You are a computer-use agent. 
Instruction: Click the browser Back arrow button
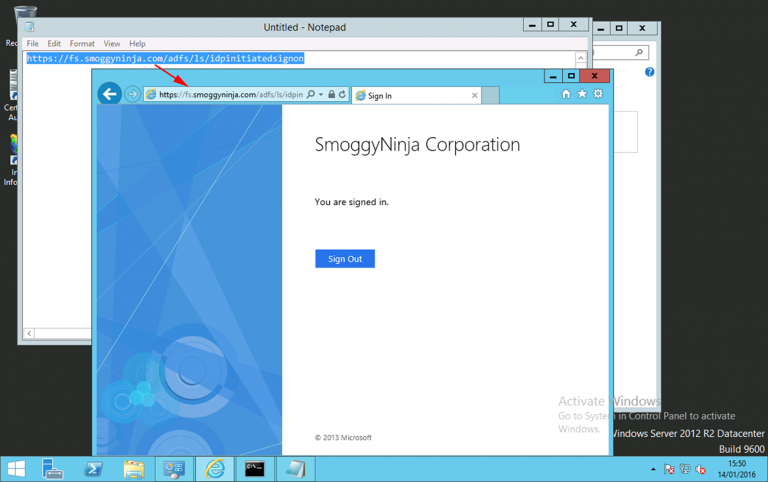(x=110, y=94)
